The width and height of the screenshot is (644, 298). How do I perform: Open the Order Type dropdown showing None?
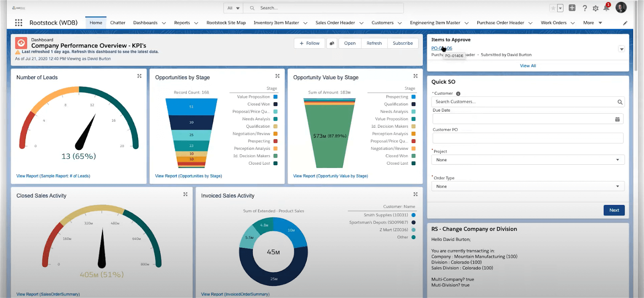tap(528, 186)
